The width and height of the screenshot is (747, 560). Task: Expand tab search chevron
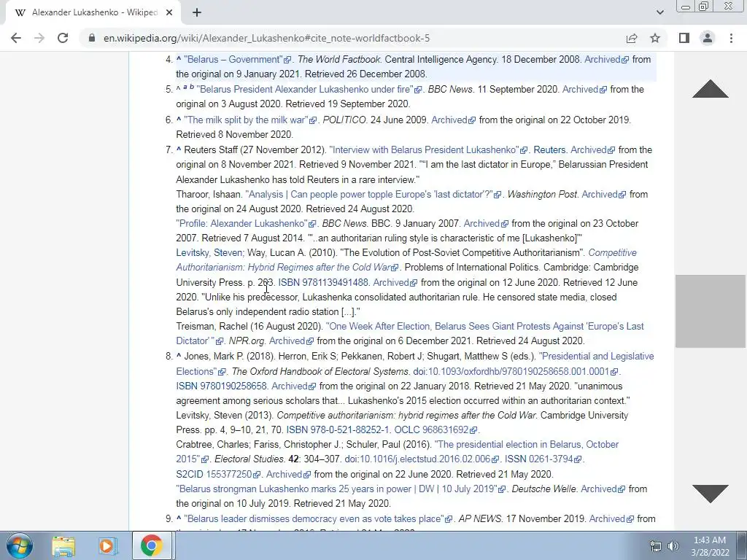pos(659,12)
